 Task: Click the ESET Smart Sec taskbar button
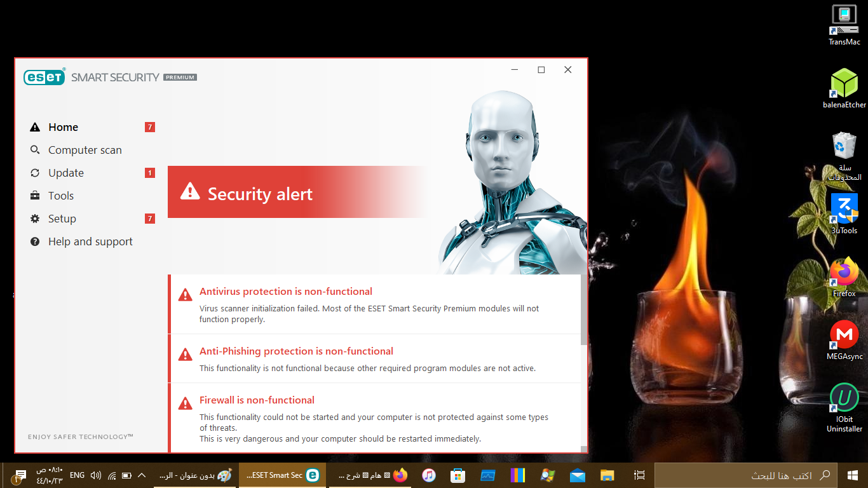pyautogui.click(x=283, y=475)
